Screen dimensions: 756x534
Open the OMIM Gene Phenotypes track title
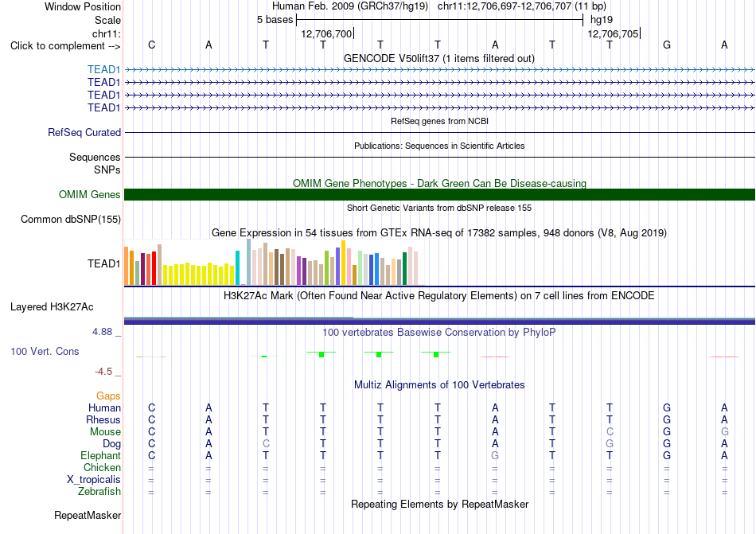click(x=439, y=183)
